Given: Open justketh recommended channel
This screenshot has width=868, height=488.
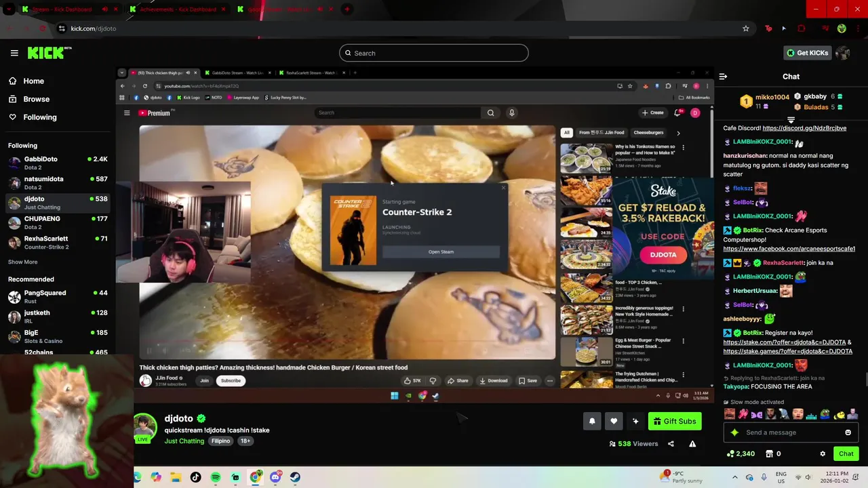Looking at the screenshot, I should point(58,317).
